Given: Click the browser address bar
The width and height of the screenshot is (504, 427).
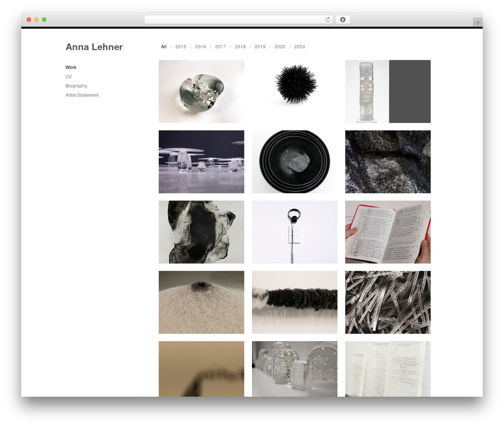Looking at the screenshot, I should (x=238, y=20).
